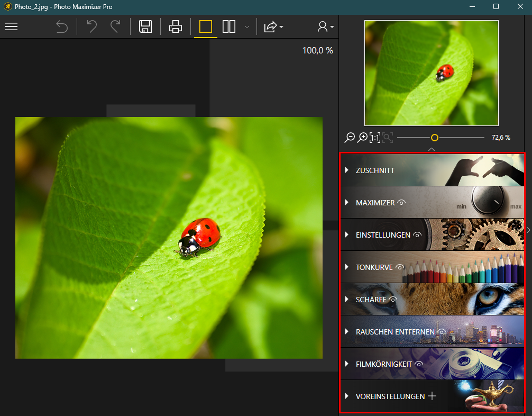The image size is (532, 416).
Task: Add a new preset with plus icon
Action: coord(432,396)
